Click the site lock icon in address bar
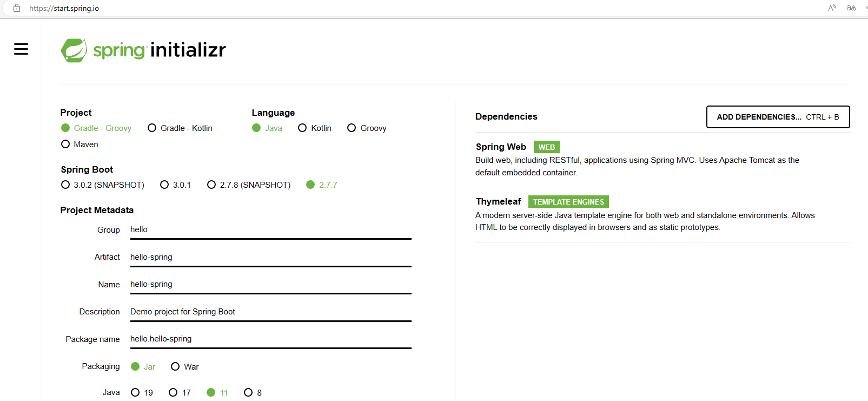Screen dimensions: 868x401 coord(17,8)
